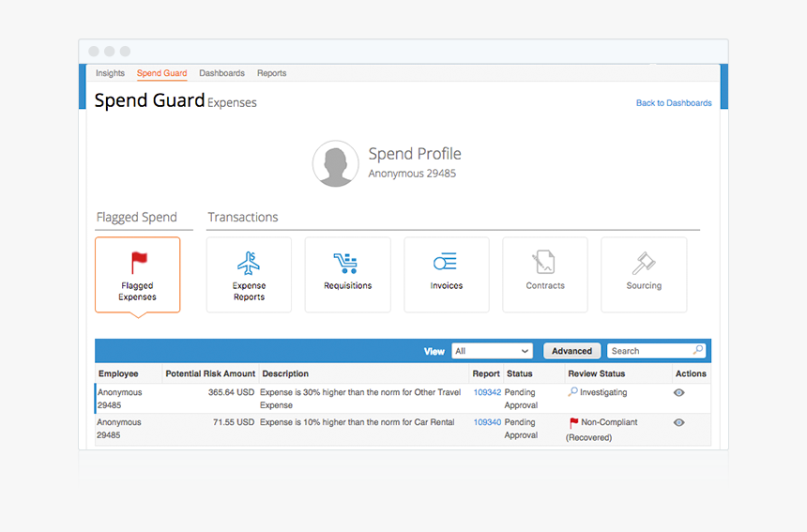
Task: Open the Requisitions cart tile
Action: tap(348, 275)
